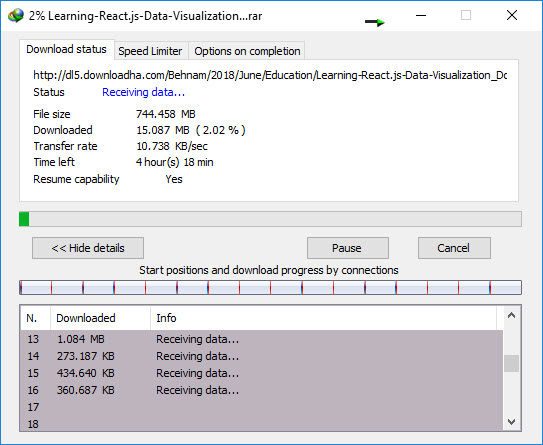This screenshot has height=445, width=543.
Task: Click scroll down arrow in connections list
Action: pos(511,421)
